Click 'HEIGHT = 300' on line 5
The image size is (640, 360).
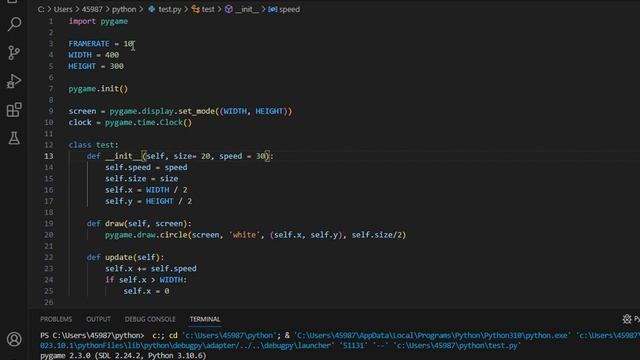pyautogui.click(x=96, y=66)
